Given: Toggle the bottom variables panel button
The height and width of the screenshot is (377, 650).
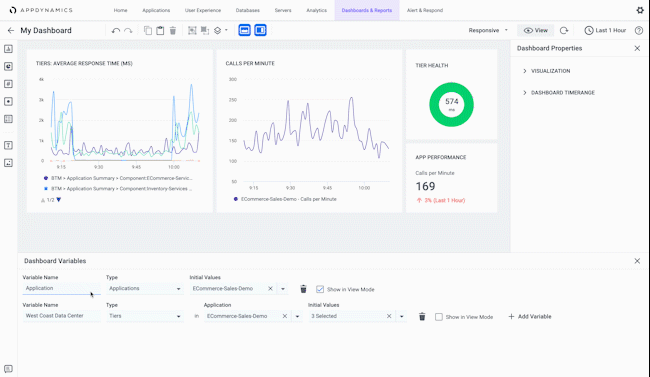Looking at the screenshot, I should pyautogui.click(x=245, y=30).
